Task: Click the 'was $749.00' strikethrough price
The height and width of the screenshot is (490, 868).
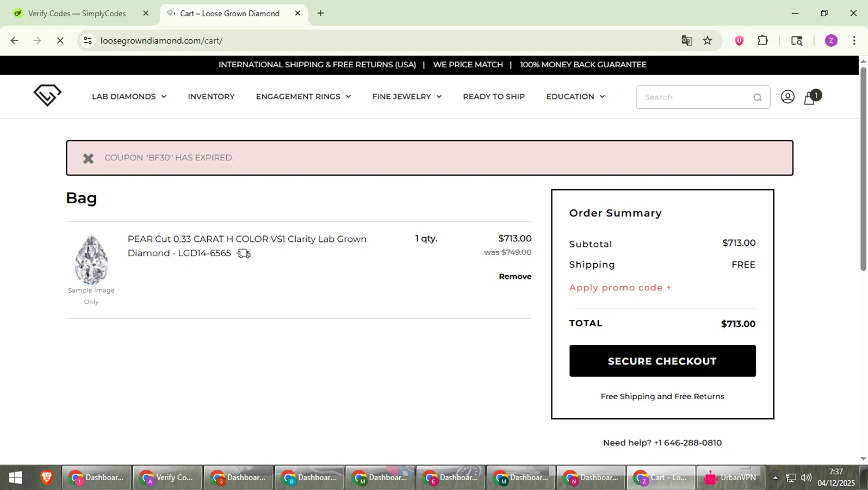Action: [x=507, y=252]
